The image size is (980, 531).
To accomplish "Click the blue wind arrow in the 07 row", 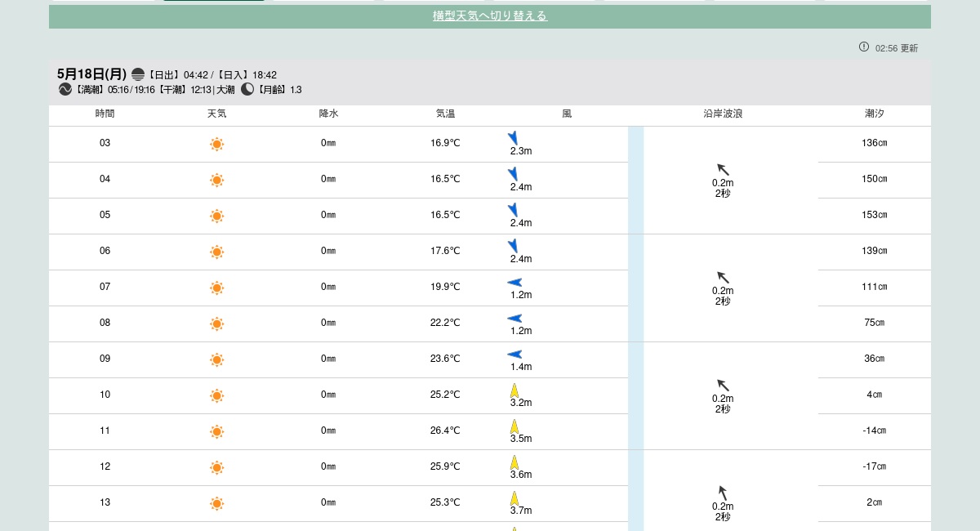I will point(514,283).
